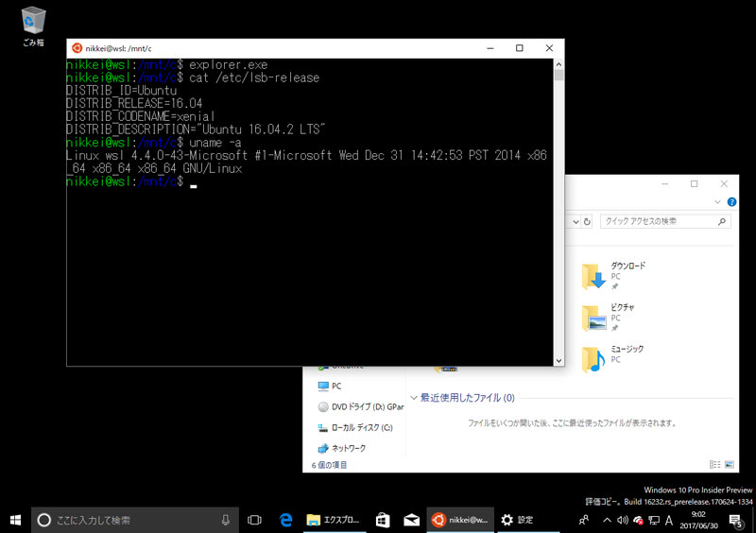This screenshot has width=756, height=533.
Task: Click the terminal scrollbar down arrow
Action: (x=558, y=361)
